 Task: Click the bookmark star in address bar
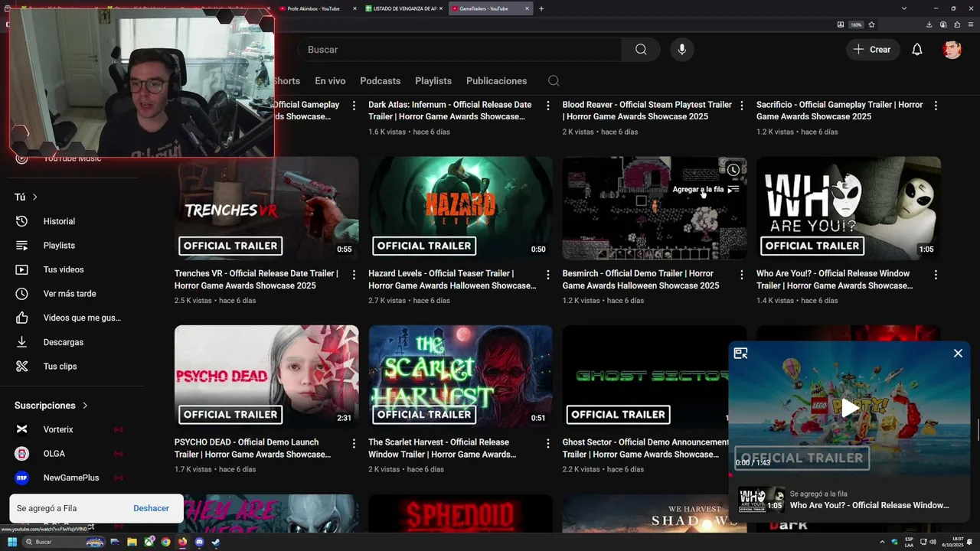click(x=871, y=24)
